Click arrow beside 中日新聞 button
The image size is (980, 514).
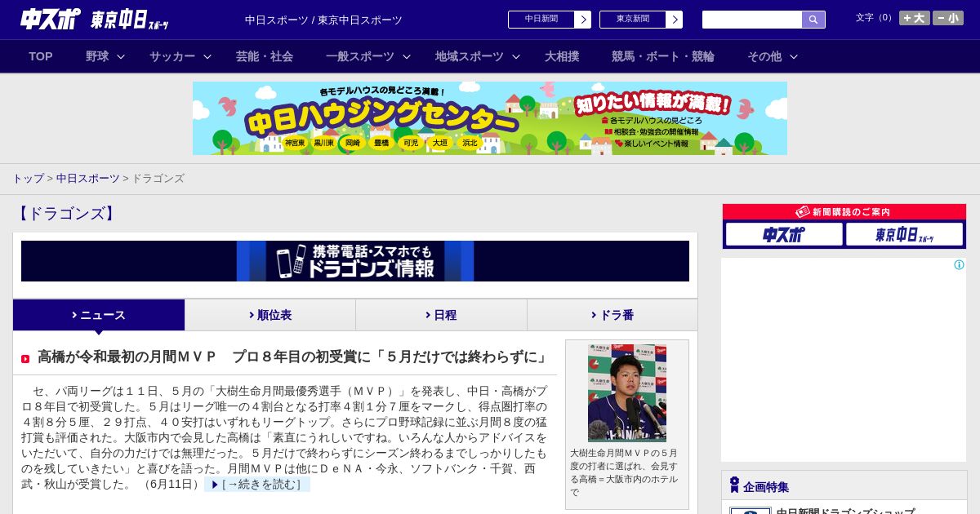pyautogui.click(x=583, y=20)
